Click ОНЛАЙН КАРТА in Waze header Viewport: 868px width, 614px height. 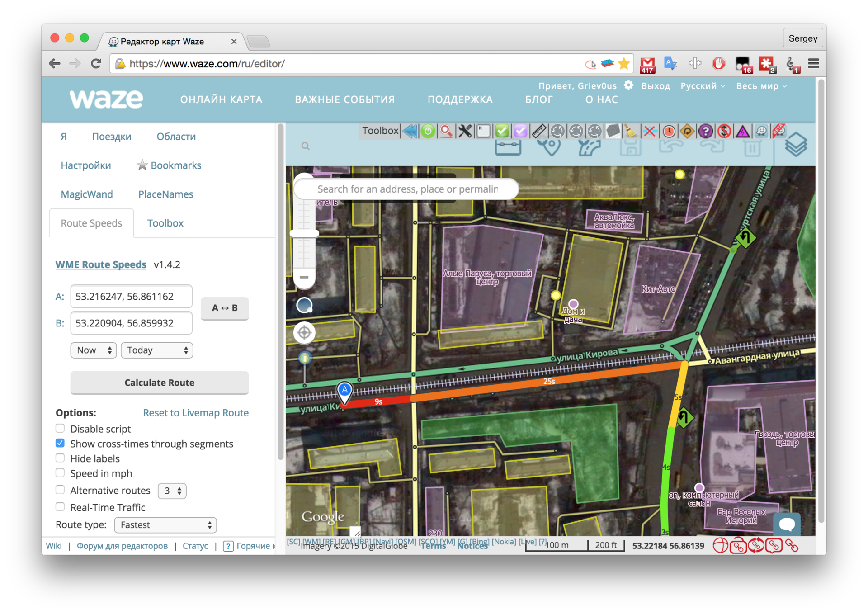tap(221, 99)
